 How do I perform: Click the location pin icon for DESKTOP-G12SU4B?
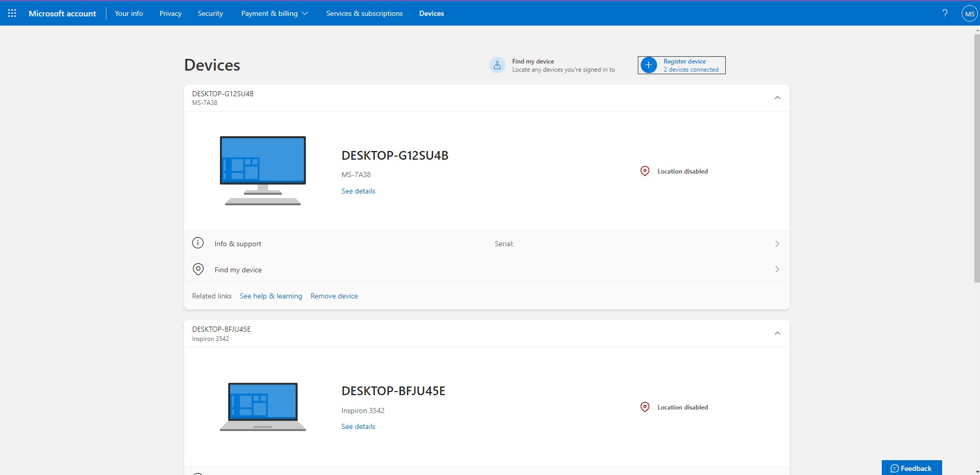coord(645,171)
